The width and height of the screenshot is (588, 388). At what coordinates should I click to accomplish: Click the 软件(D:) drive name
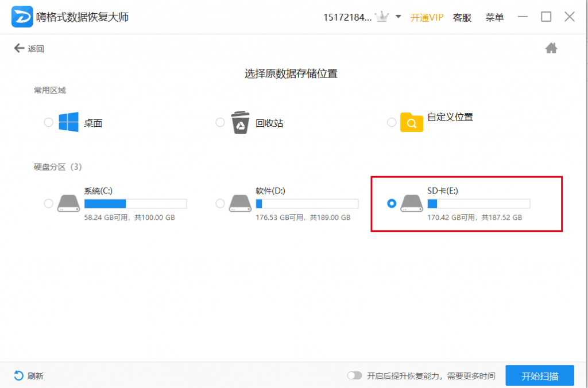(270, 191)
